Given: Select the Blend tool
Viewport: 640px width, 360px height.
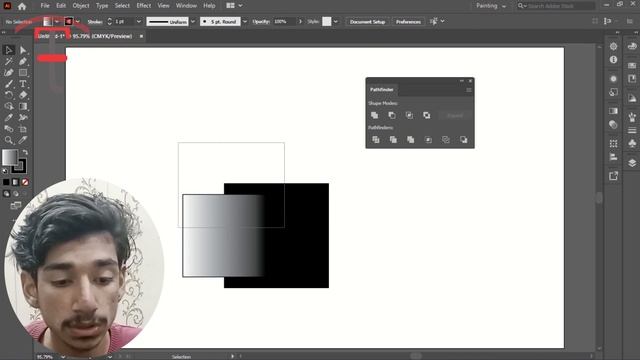Looking at the screenshot, I should (9, 129).
